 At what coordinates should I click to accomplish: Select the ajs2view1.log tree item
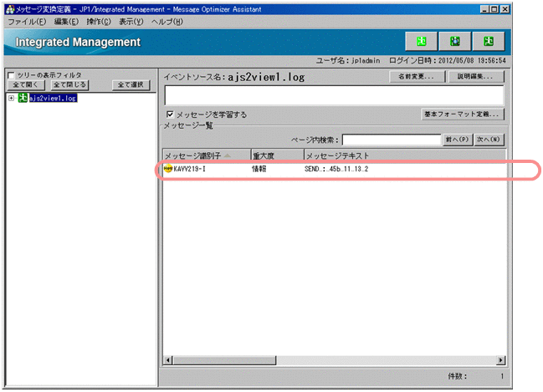53,99
